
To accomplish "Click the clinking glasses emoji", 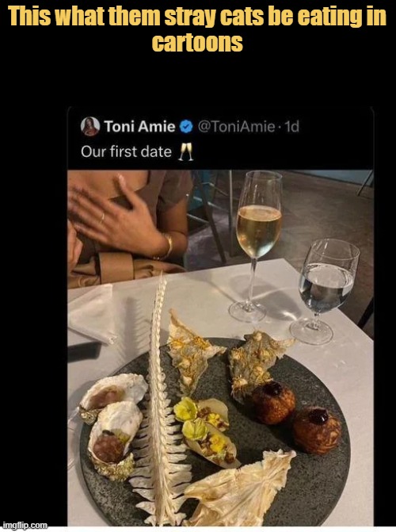I will [186, 151].
